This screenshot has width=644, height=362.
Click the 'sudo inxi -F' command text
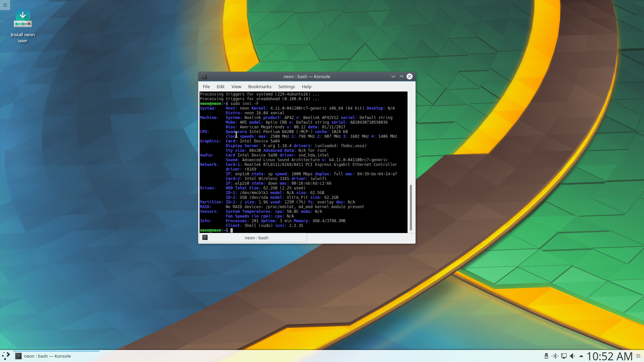pyautogui.click(x=245, y=104)
